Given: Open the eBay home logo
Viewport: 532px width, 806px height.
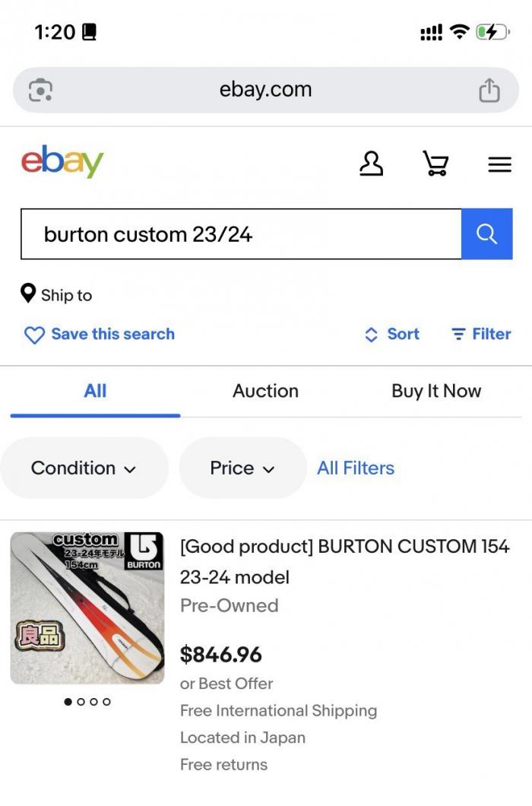Looking at the screenshot, I should (62, 161).
